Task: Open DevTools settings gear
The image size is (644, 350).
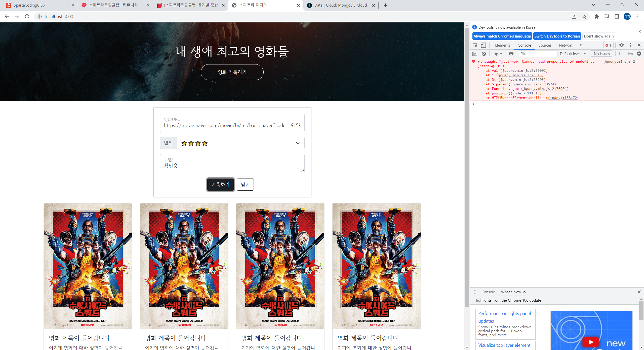Action: [621, 45]
